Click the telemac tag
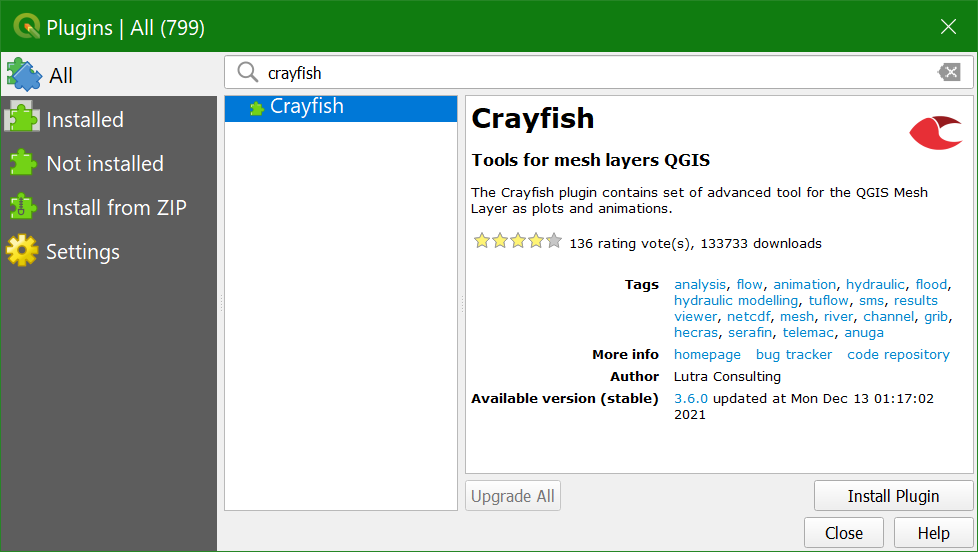 pyautogui.click(x=808, y=333)
